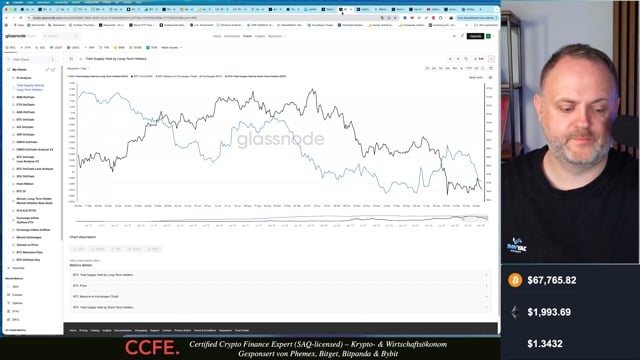The height and width of the screenshot is (360, 640).
Task: Expand the BTC Price metric row
Action: point(280,286)
